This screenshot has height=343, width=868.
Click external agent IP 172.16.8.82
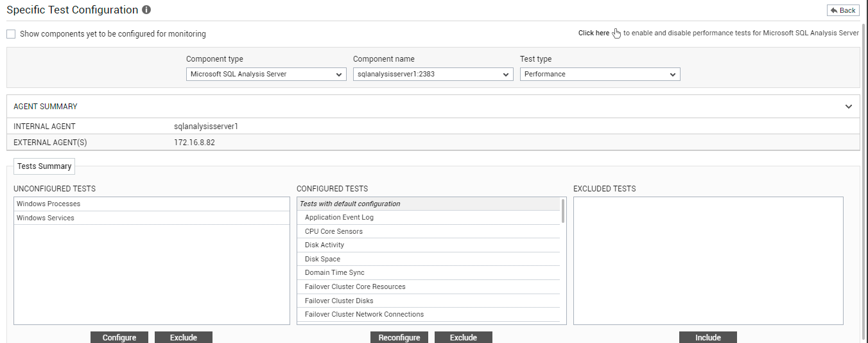pyautogui.click(x=195, y=143)
